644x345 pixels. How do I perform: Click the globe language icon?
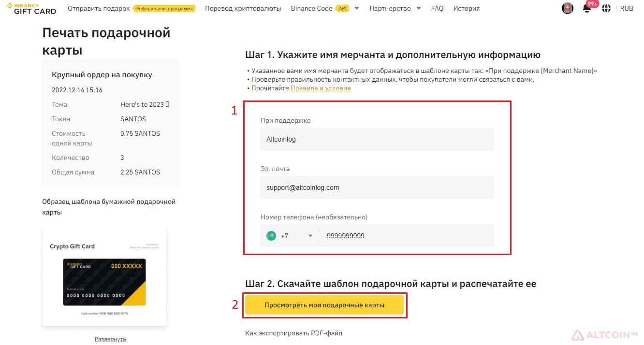point(606,8)
